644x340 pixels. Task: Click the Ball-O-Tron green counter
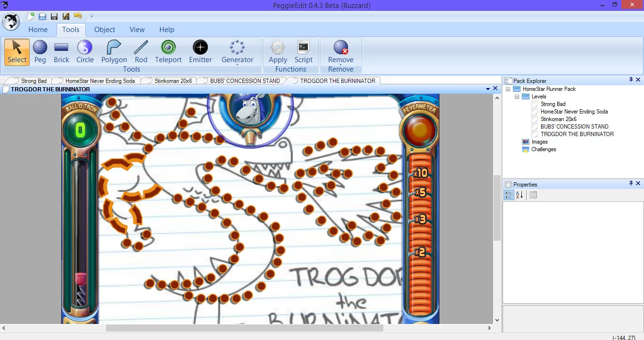[80, 130]
